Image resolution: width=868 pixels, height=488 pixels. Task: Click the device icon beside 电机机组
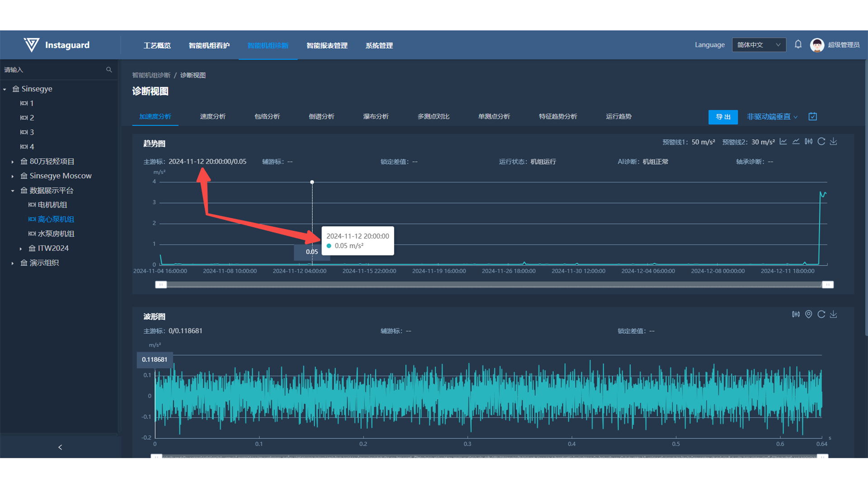[x=32, y=205]
